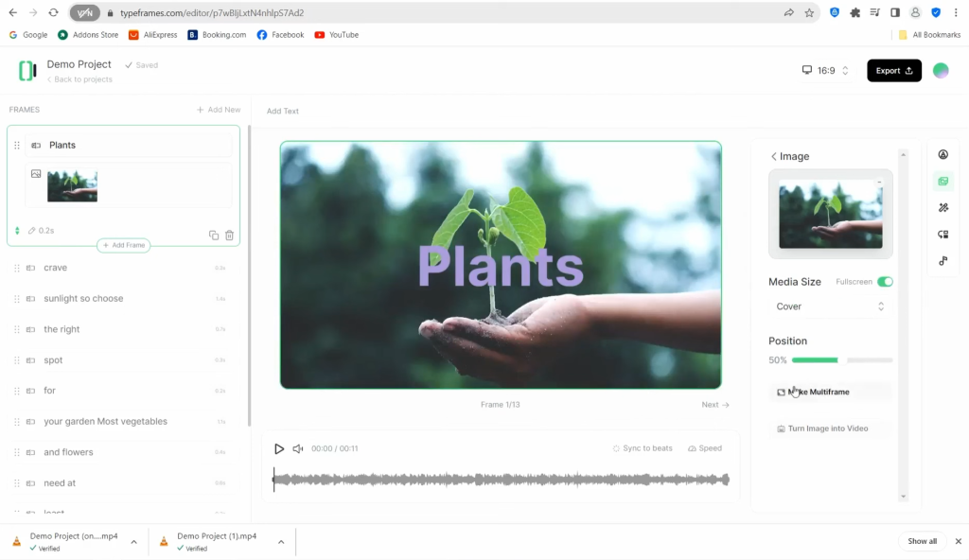Play the video preview

point(279,448)
